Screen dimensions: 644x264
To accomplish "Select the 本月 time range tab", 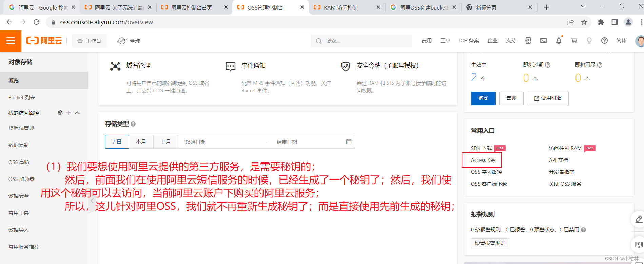I will (x=141, y=142).
